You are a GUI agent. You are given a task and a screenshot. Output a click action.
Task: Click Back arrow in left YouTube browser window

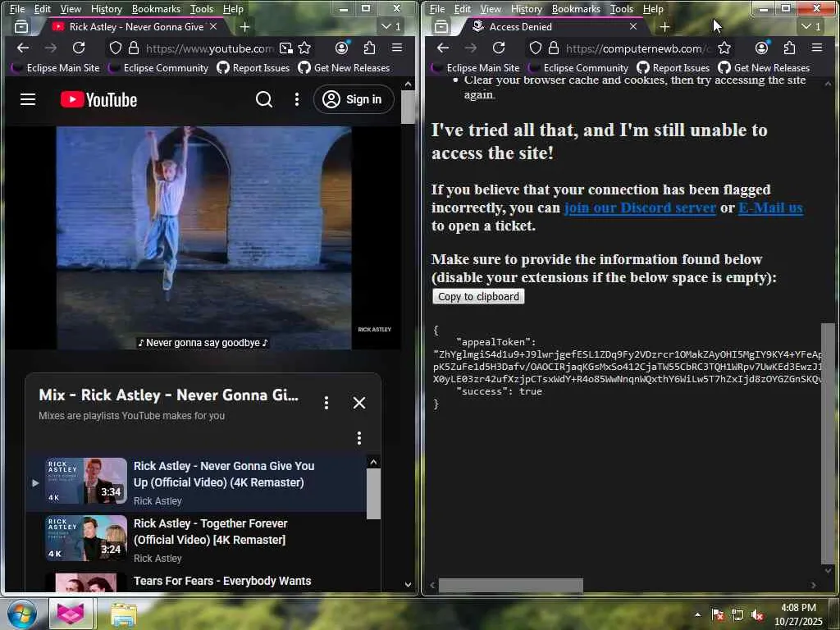pos(23,48)
